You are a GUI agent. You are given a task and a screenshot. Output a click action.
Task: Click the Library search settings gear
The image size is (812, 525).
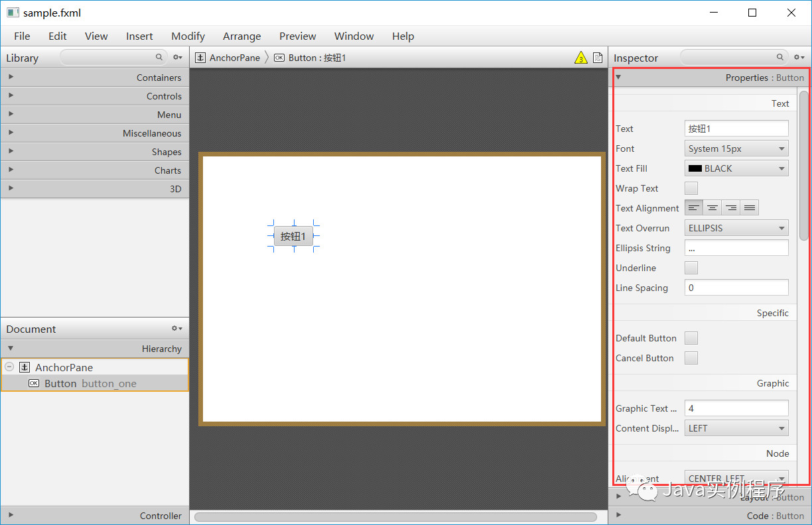[176, 58]
